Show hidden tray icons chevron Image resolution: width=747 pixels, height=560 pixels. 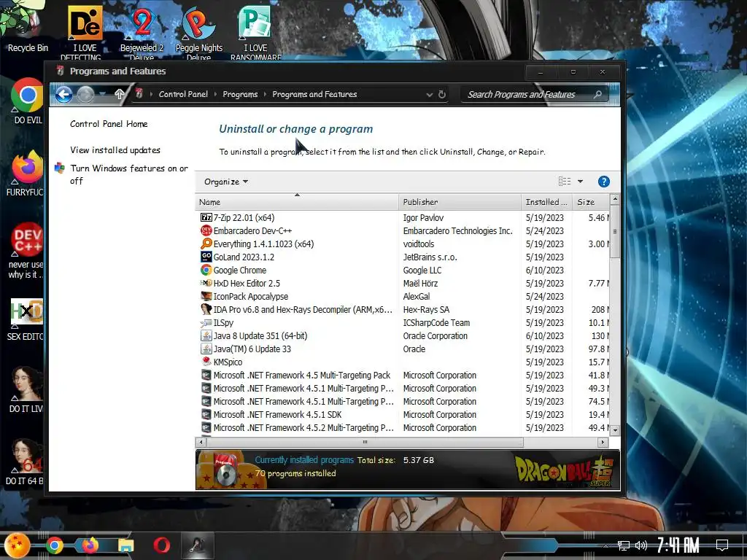pyautogui.click(x=606, y=545)
